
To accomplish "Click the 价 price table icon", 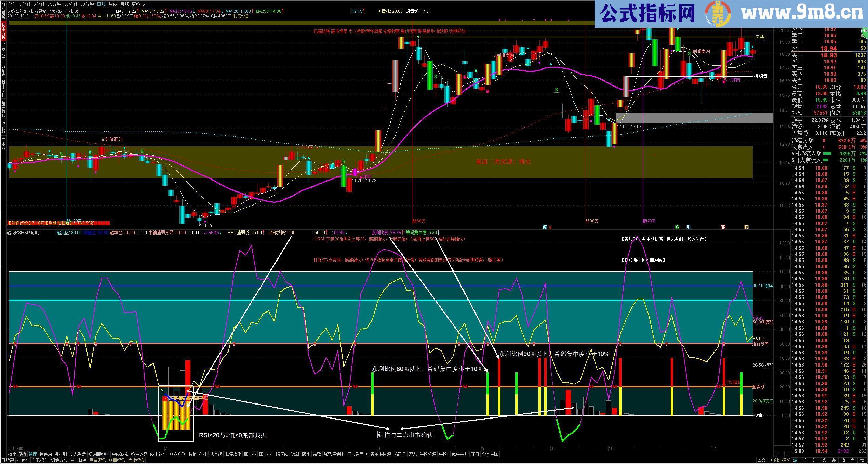I will coord(805,460).
